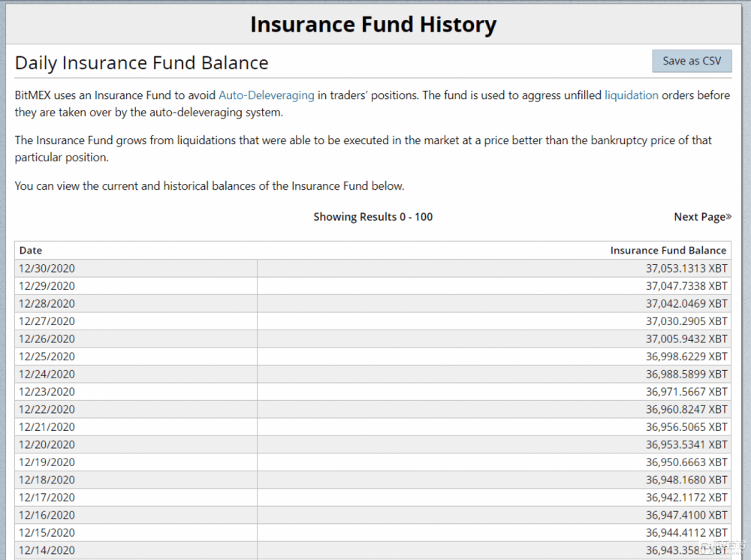
Task: Select the 12/27/2020 date cell
Action: tap(47, 321)
